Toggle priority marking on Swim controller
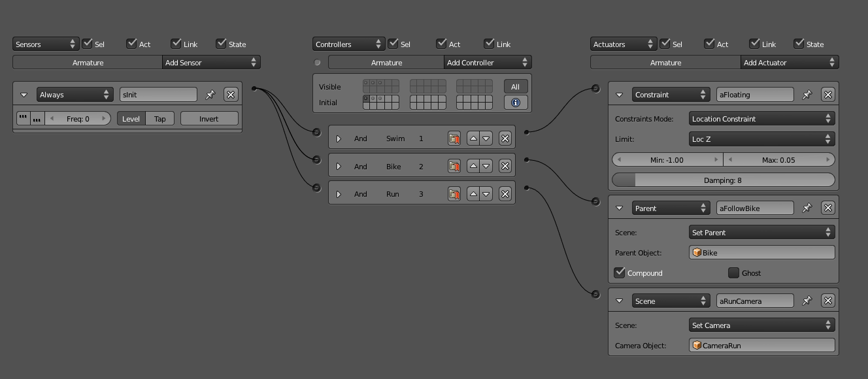The image size is (868, 379). pos(454,139)
